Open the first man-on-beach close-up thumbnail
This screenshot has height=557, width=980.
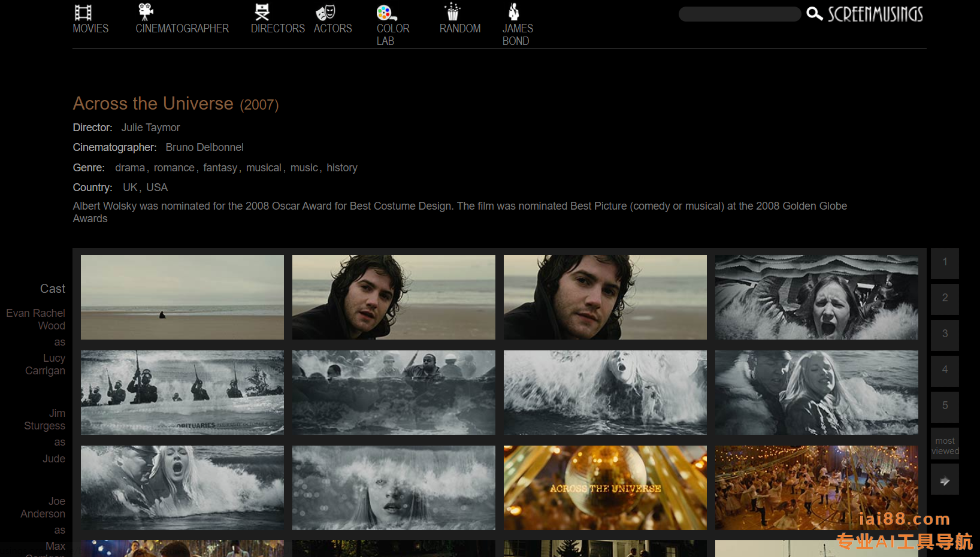coord(394,297)
